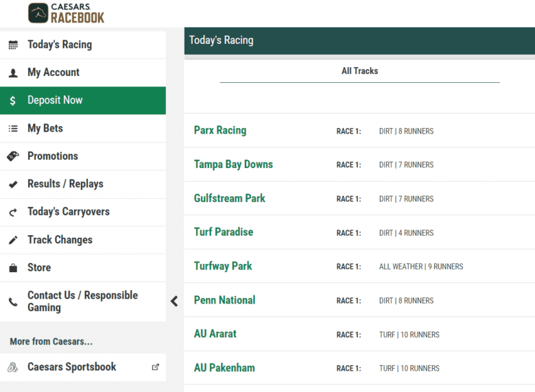The image size is (535, 392).
Task: Open Turfway Park track
Action: pos(223,266)
